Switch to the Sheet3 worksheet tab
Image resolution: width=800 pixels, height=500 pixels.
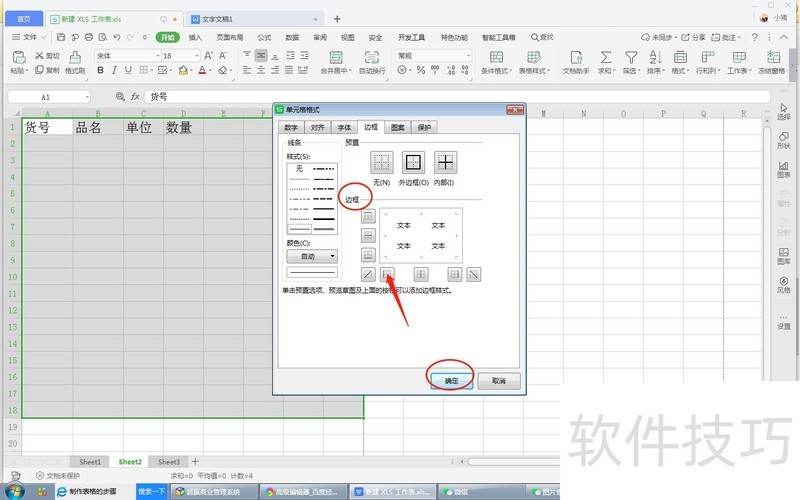click(x=169, y=462)
